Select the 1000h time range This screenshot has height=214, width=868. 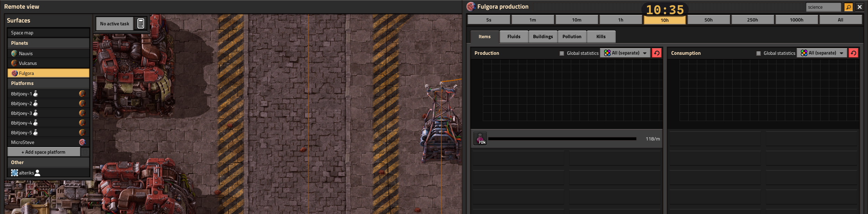(x=797, y=20)
